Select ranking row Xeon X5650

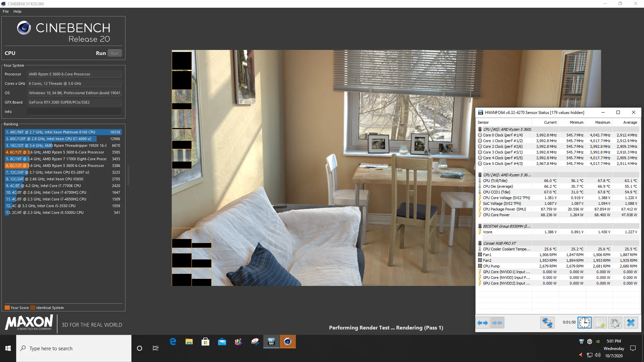63,179
